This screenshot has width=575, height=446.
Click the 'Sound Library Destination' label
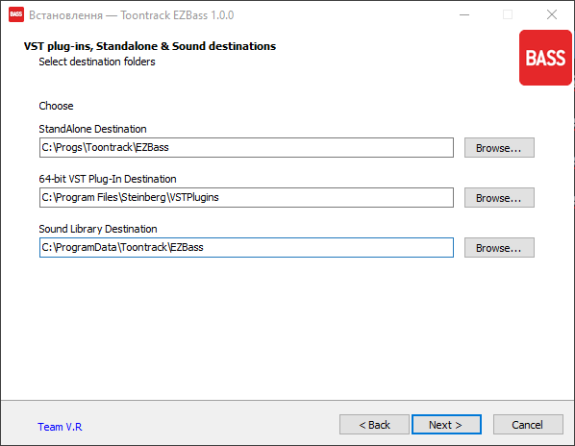(98, 229)
